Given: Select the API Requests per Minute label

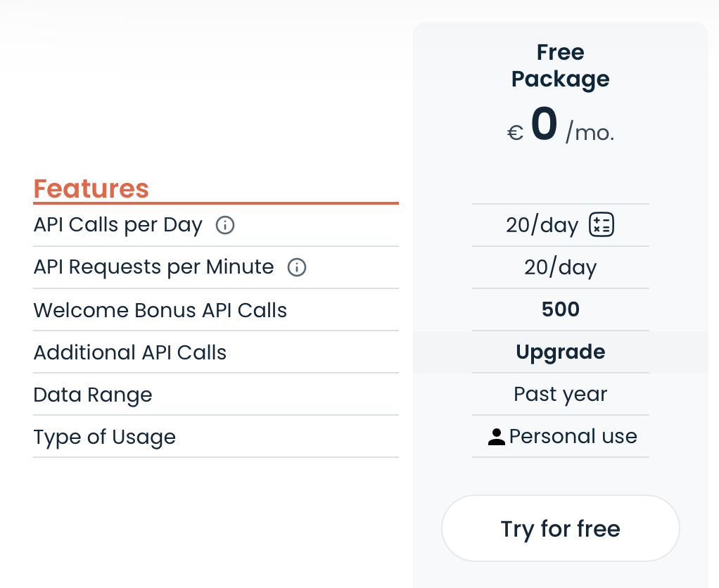Looking at the screenshot, I should (153, 267).
